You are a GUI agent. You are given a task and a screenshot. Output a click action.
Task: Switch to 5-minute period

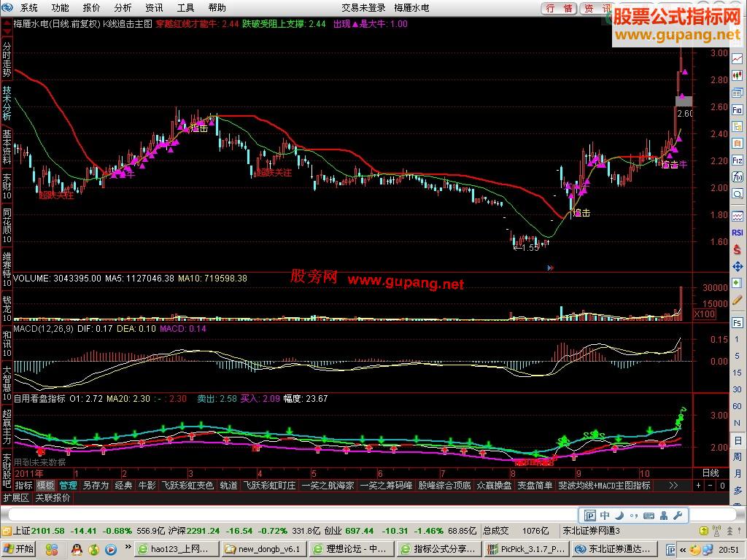coord(737,356)
